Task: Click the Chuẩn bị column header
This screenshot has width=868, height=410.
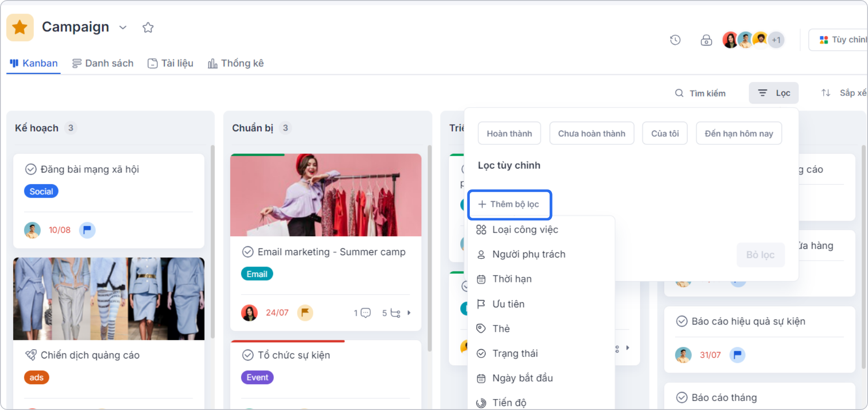Action: (253, 128)
